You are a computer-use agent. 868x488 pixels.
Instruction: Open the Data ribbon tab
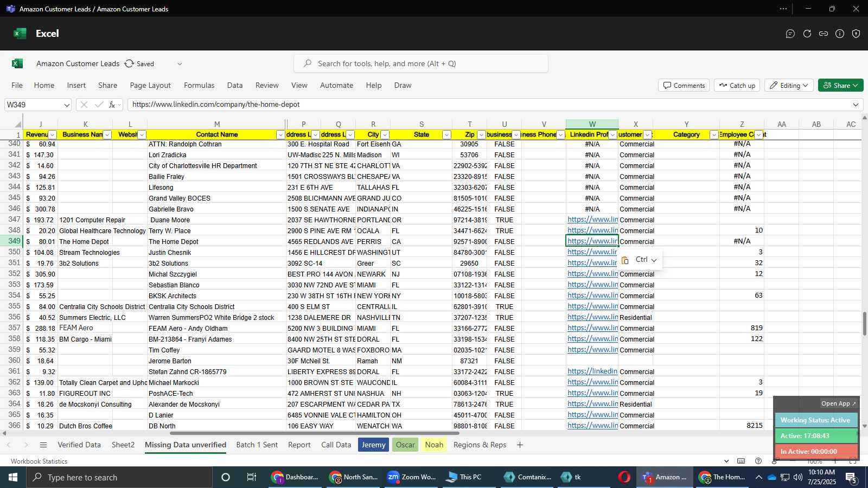pyautogui.click(x=235, y=86)
